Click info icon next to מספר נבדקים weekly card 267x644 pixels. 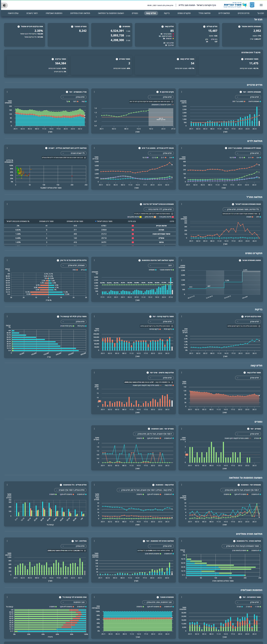point(53,59)
